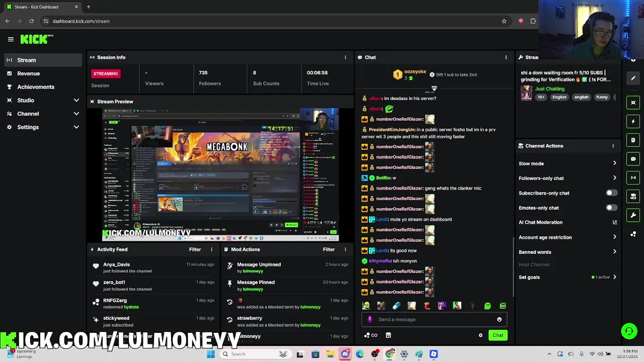Open Account age restriction options
644x362 pixels.
tap(614, 237)
